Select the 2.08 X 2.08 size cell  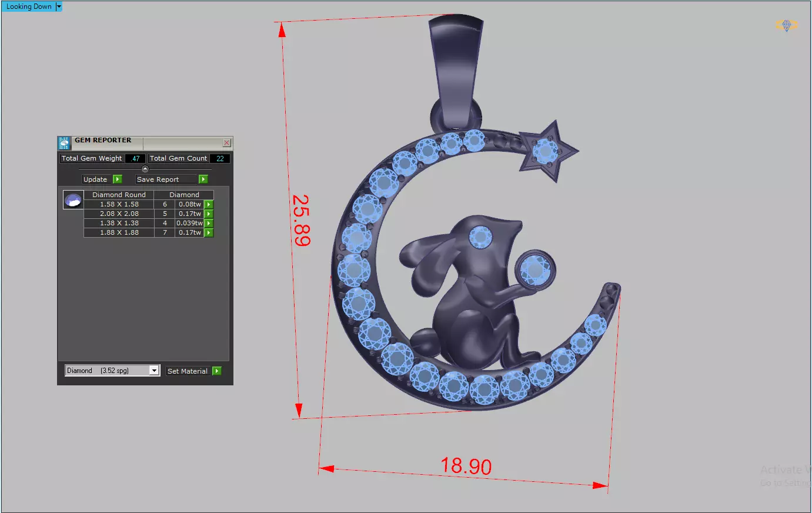(x=119, y=214)
